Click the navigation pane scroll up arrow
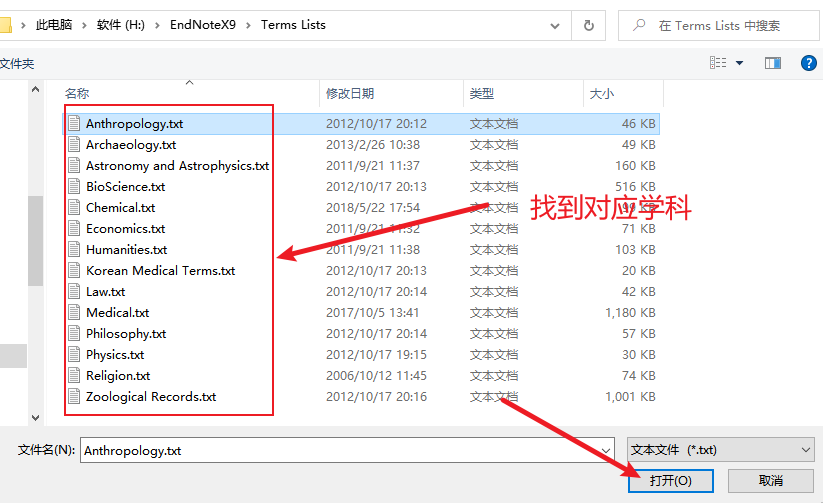Viewport: 823px width, 503px height. pos(35,89)
